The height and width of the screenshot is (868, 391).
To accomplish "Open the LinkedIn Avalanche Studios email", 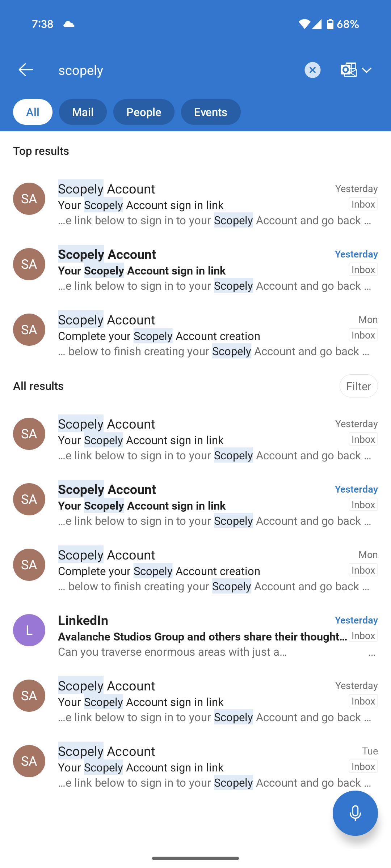I will [203, 636].
